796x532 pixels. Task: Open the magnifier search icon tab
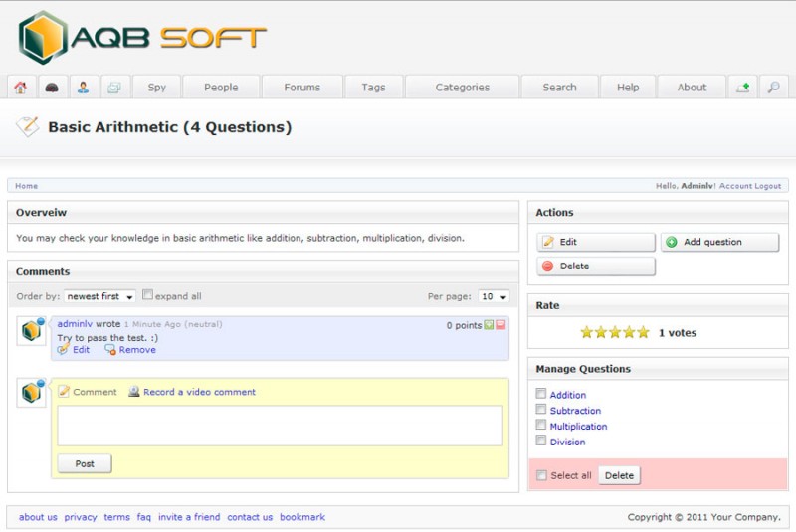click(773, 88)
